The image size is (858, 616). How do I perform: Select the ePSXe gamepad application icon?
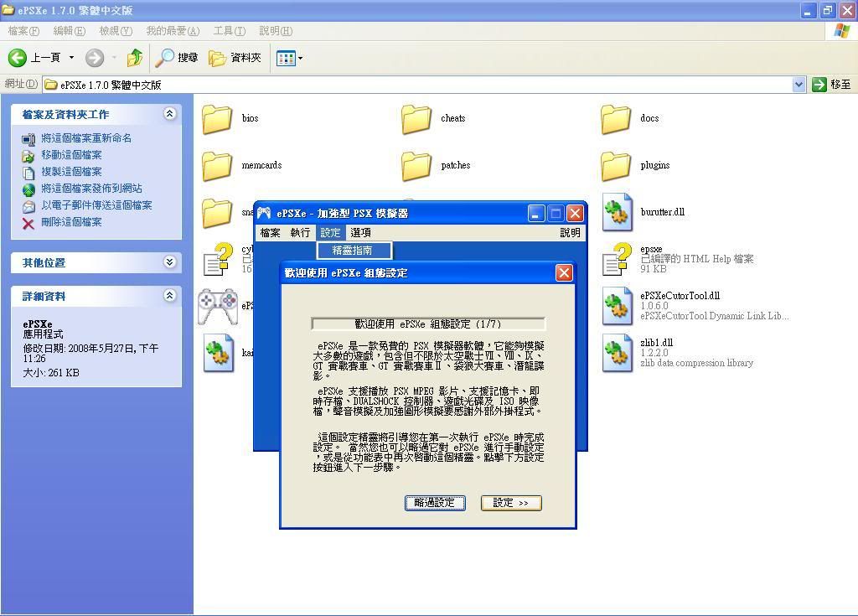(x=217, y=306)
